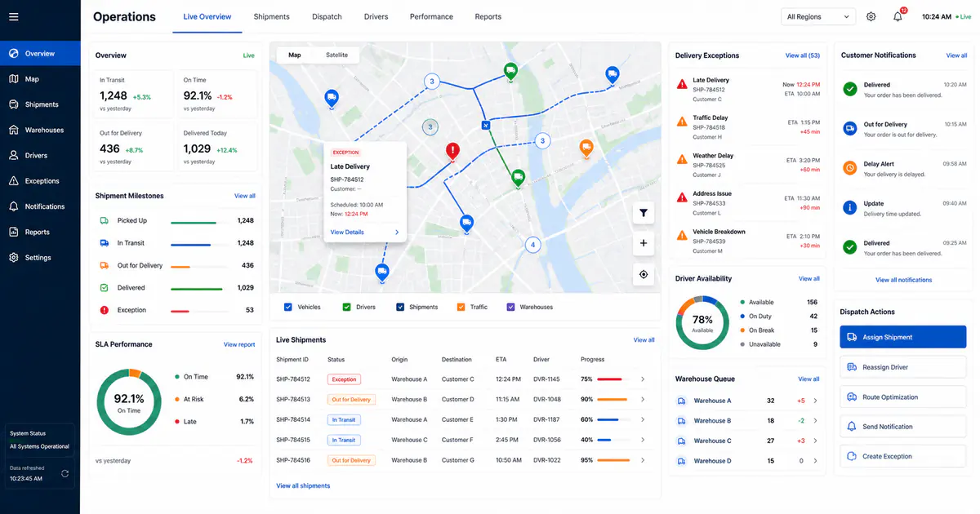
Task: Expand Warehouse B queue row chevron
Action: (816, 421)
